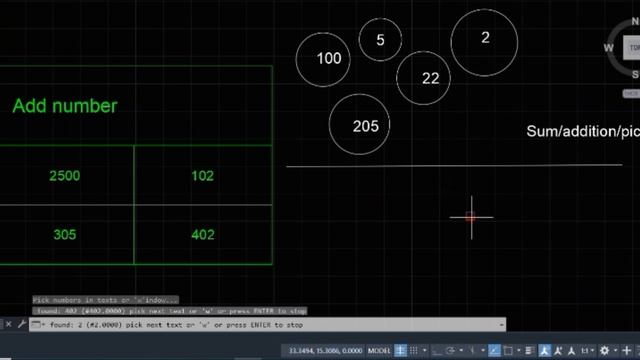This screenshot has height=360, width=640.
Task: Click ViewCube South compass letter
Action: pos(636,74)
